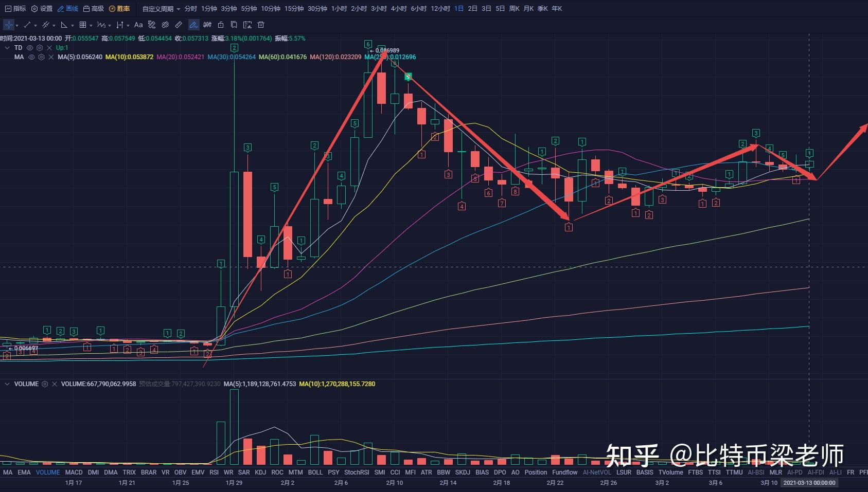Open the 设置 settings menu
868x492 pixels.
42,9
